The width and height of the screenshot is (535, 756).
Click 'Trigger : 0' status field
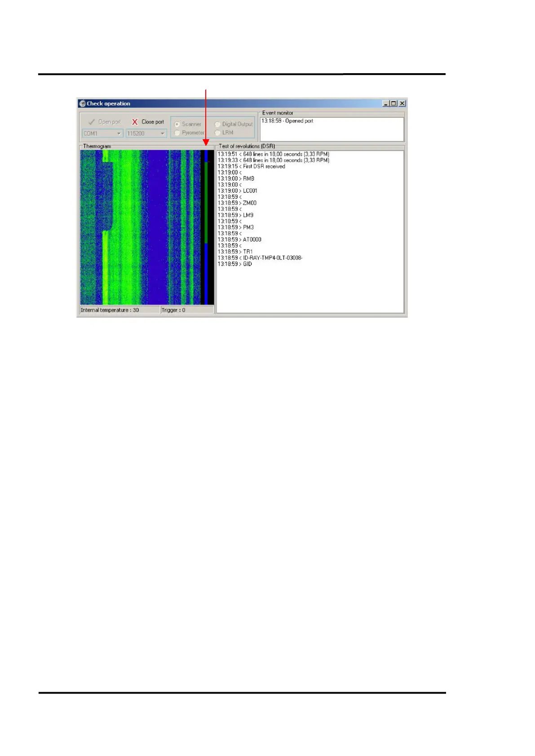tap(187, 310)
